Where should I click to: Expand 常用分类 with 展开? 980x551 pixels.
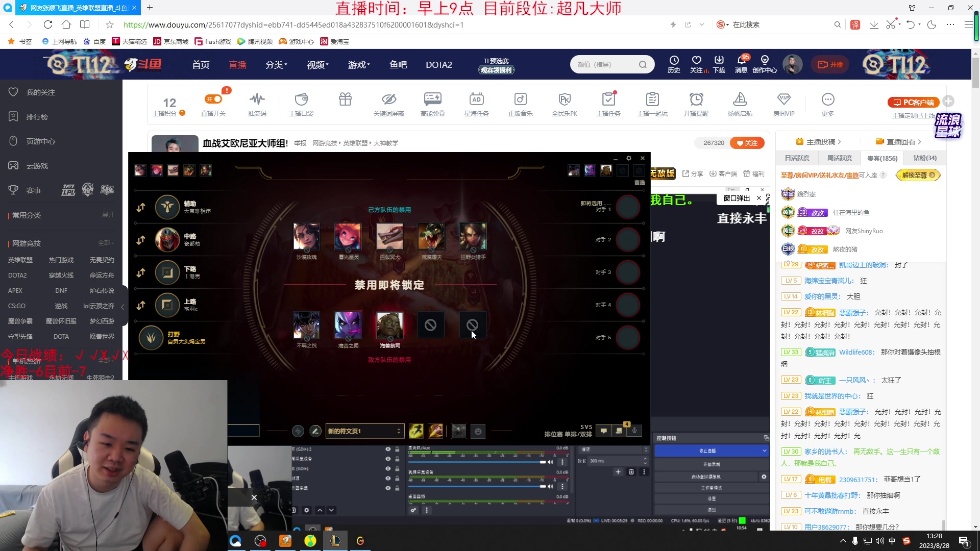click(108, 215)
